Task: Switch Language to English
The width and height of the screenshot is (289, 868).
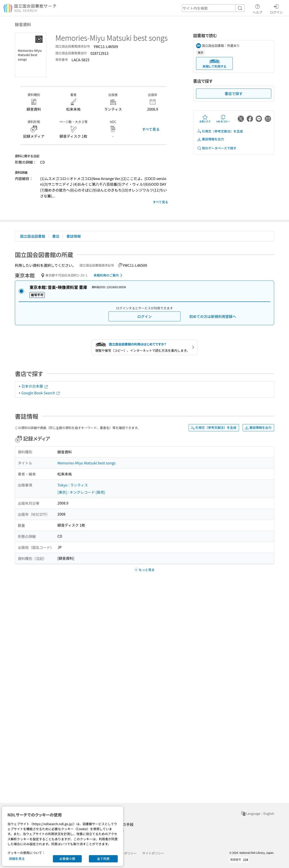Action: [258, 813]
